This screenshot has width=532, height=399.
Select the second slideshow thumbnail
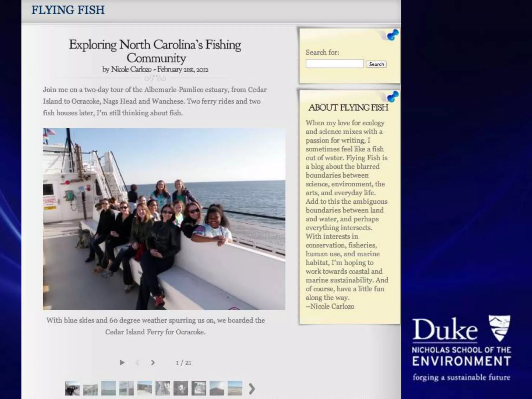point(90,388)
